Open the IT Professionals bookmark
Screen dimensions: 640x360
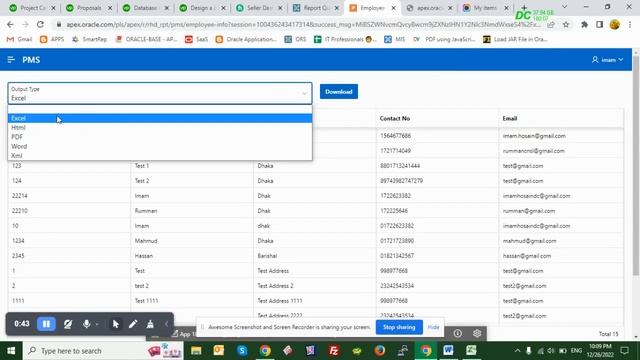click(x=345, y=39)
